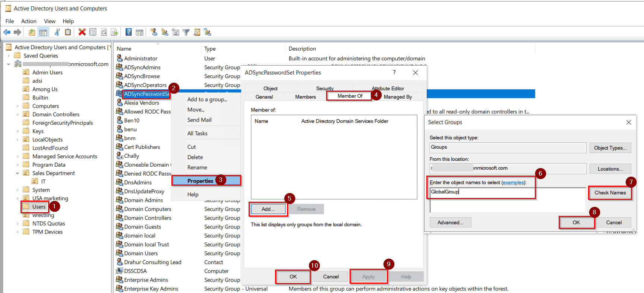
Task: Open the blue Help book toolbar icon
Action: (x=129, y=32)
